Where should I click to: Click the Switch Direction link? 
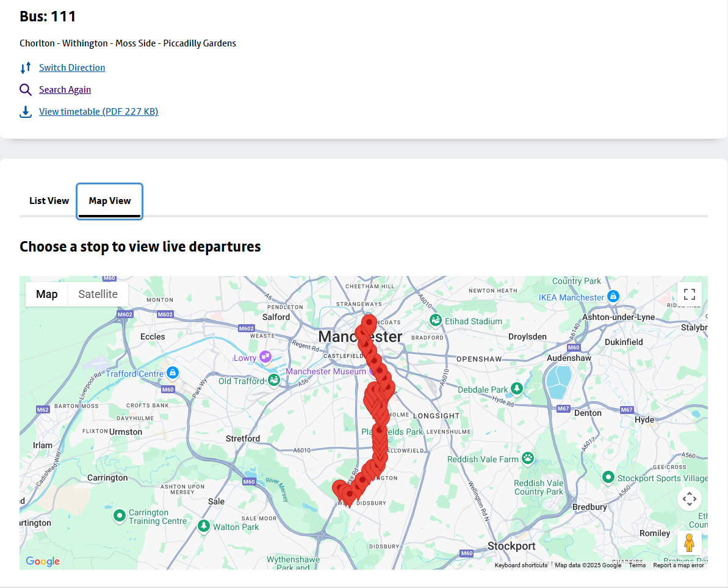coord(72,68)
